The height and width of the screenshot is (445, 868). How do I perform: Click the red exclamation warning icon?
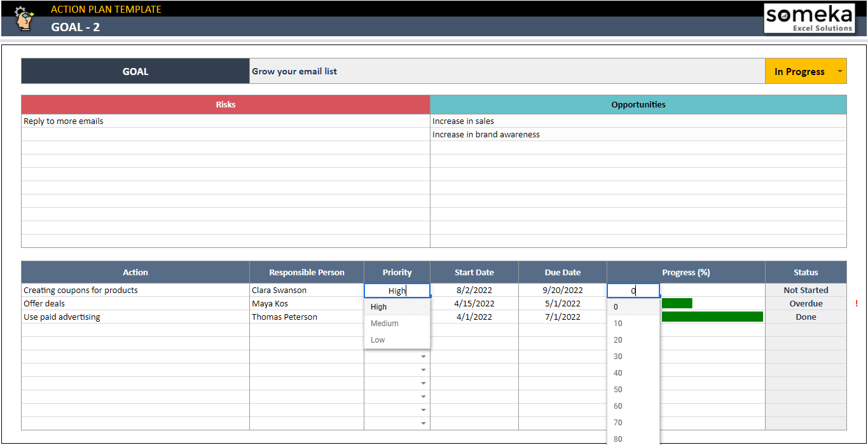pyautogui.click(x=855, y=303)
